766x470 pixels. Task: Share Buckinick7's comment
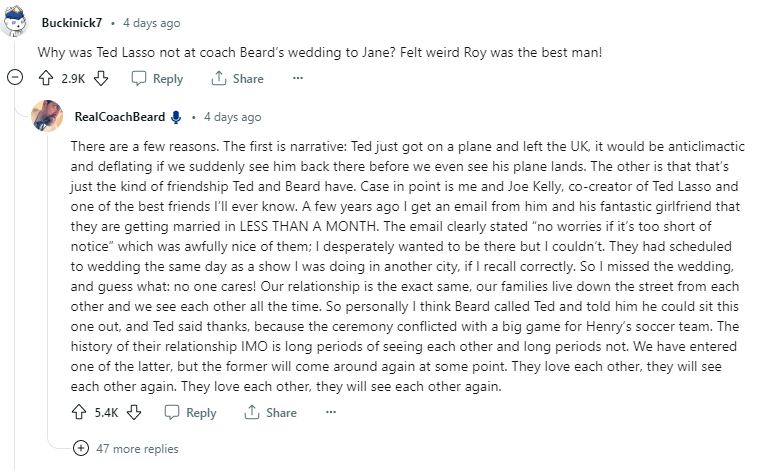point(238,79)
